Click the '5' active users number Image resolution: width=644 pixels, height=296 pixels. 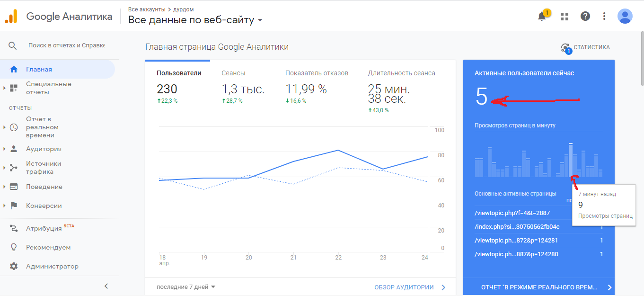click(x=481, y=97)
